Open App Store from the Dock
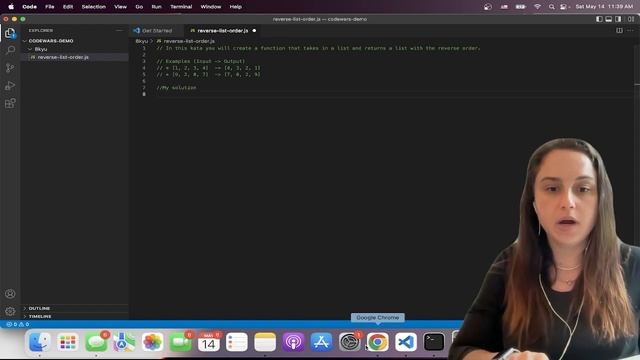640x360 pixels. [x=321, y=342]
